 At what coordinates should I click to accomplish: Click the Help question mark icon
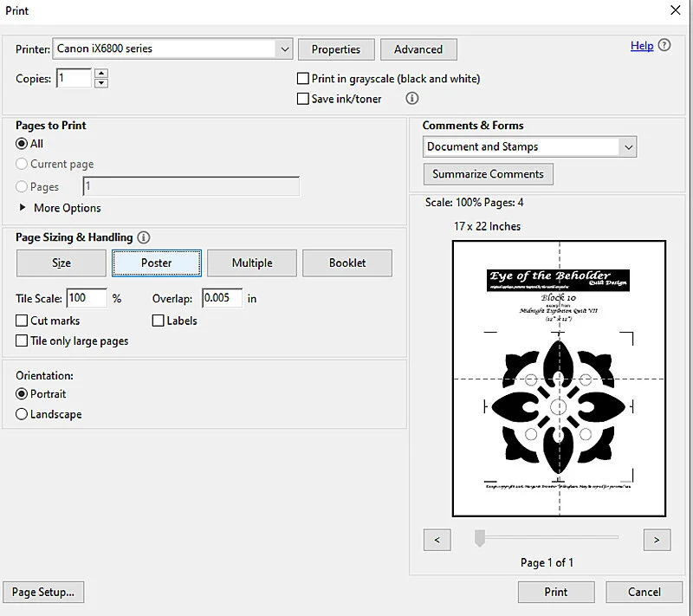(x=664, y=45)
